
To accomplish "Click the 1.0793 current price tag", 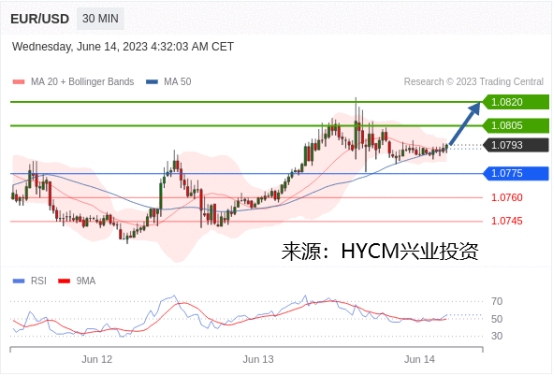I will click(515, 145).
